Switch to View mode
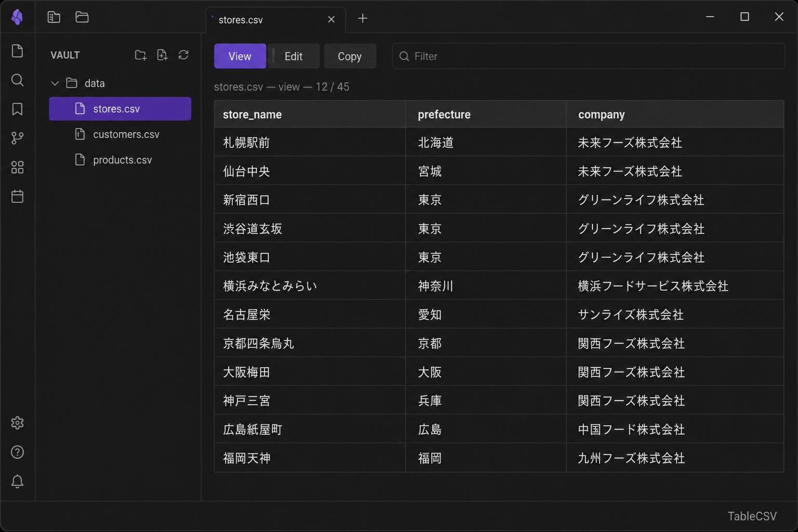The height and width of the screenshot is (532, 798). coord(240,56)
